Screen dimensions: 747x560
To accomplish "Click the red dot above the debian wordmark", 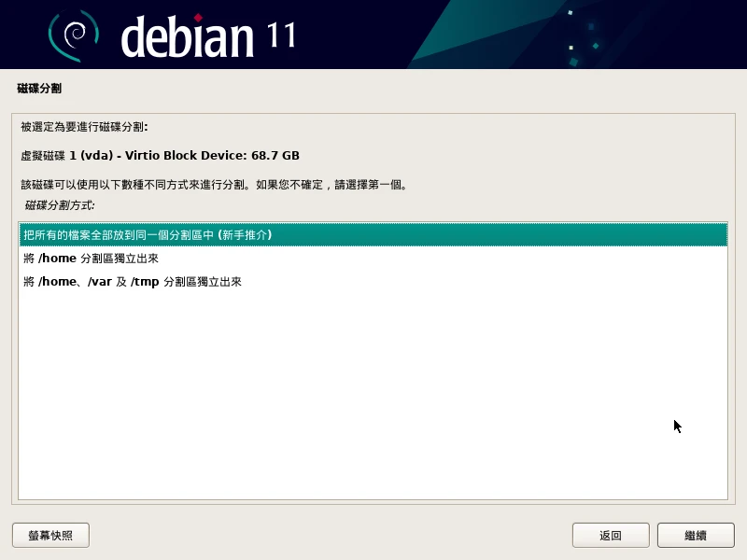I will click(x=223, y=16).
